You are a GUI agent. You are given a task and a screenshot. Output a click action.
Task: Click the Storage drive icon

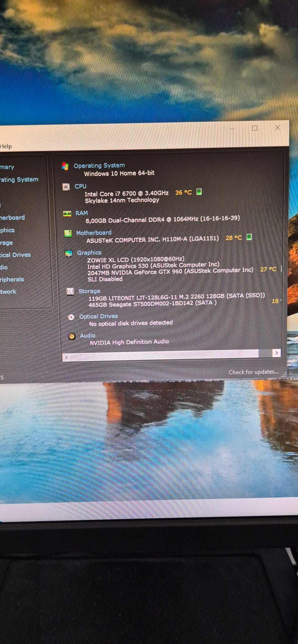[x=70, y=291]
